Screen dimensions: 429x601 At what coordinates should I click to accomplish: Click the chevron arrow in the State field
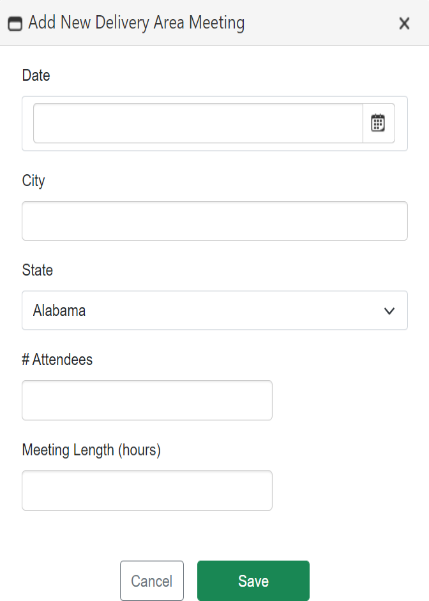coord(389,311)
